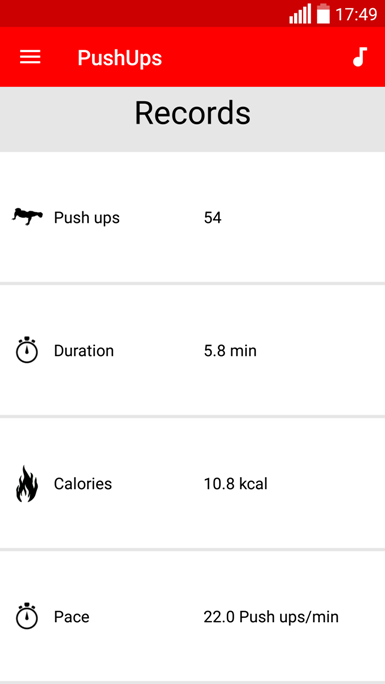Tap the music note icon

(x=360, y=57)
